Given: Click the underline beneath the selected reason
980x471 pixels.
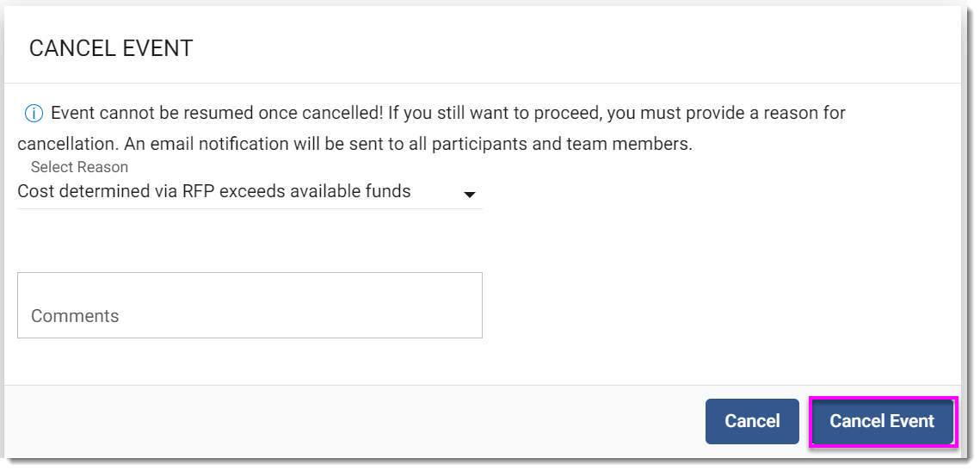Looking at the screenshot, I should click(250, 208).
